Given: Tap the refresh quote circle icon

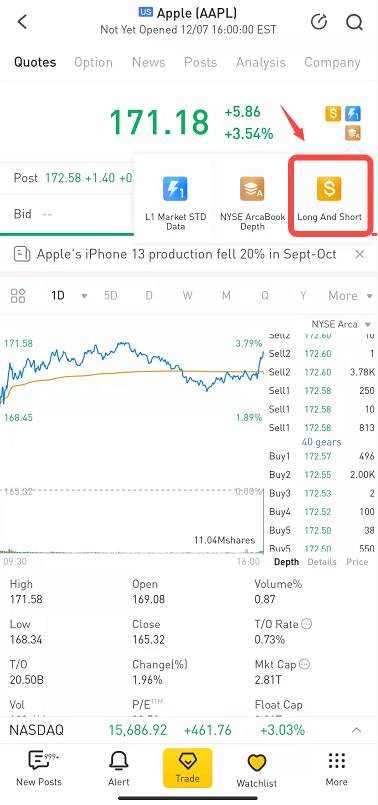Looking at the screenshot, I should [x=319, y=22].
